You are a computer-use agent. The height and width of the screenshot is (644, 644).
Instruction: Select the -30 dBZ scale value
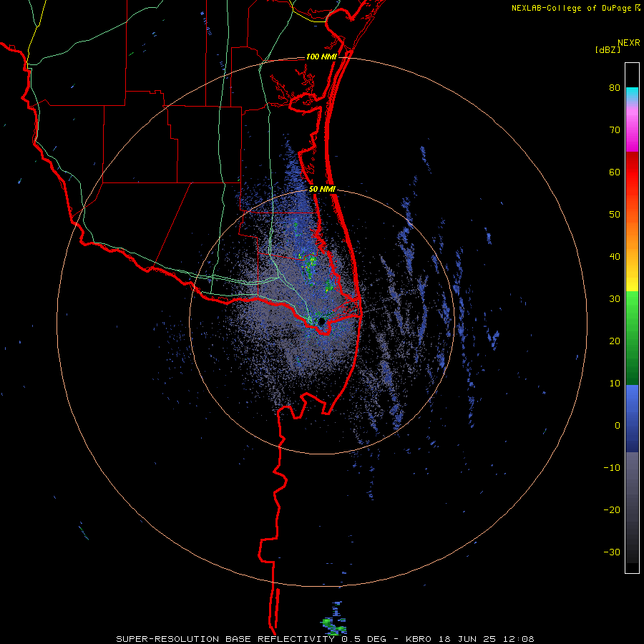tap(612, 552)
